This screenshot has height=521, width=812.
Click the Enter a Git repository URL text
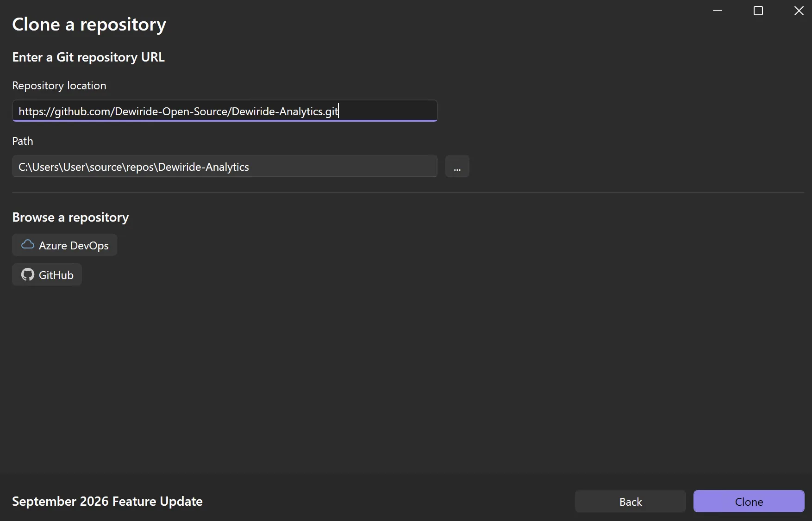point(88,57)
